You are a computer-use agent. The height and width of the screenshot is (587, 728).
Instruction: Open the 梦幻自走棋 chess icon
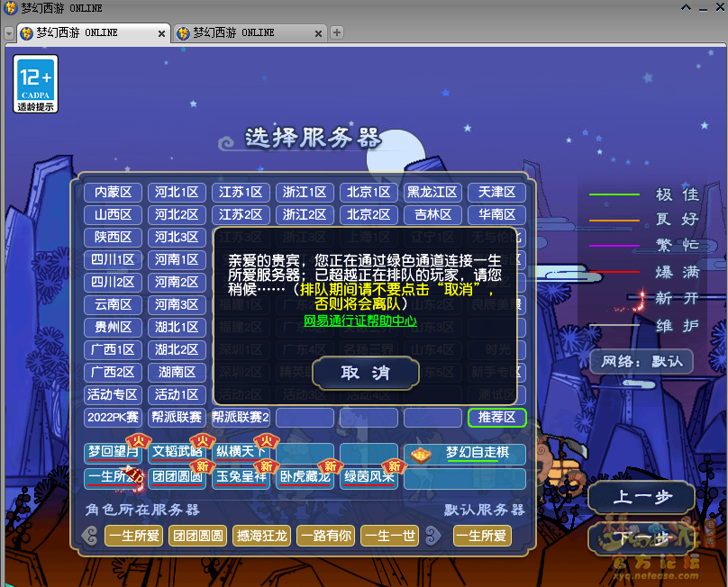tap(421, 455)
